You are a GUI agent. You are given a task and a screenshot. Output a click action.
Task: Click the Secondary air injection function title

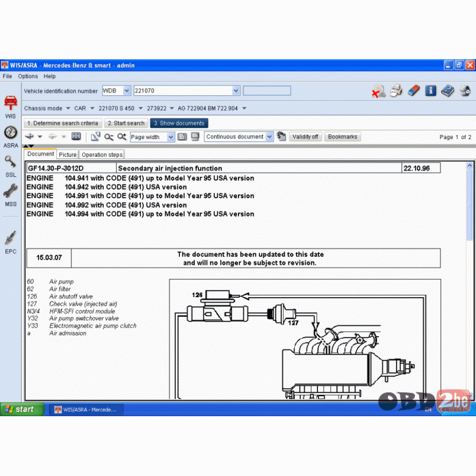170,168
